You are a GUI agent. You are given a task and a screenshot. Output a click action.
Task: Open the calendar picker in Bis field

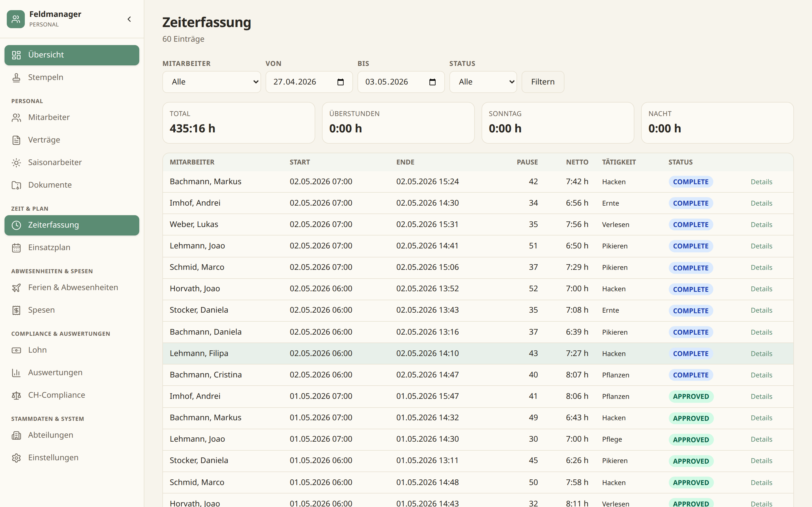[432, 82]
